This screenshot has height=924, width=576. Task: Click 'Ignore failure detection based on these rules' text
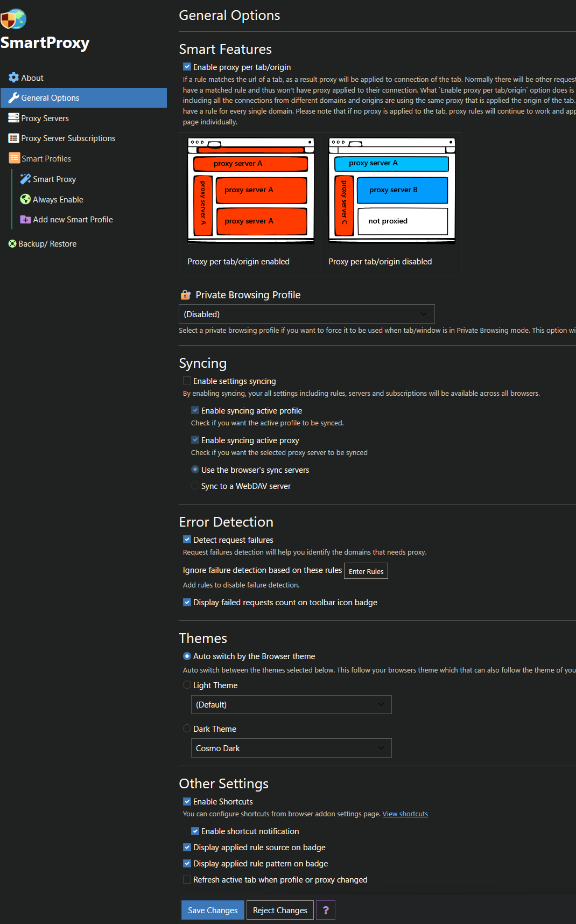tap(262, 570)
